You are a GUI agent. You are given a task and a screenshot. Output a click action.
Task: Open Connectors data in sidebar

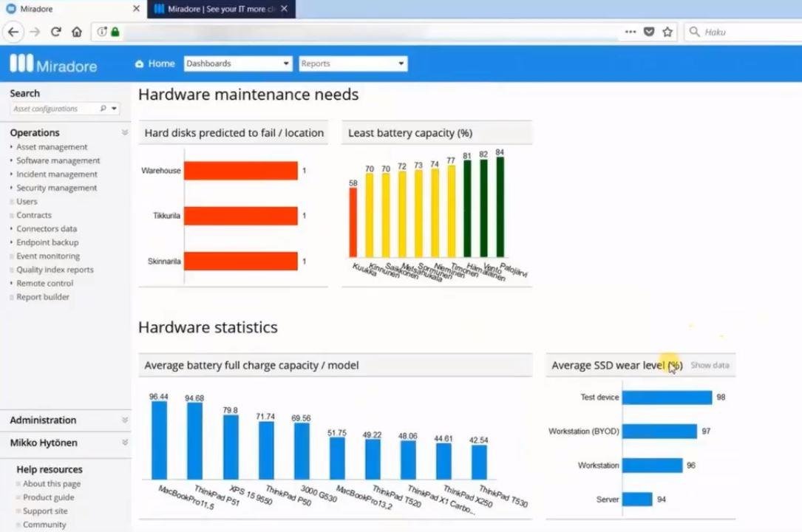coord(47,229)
